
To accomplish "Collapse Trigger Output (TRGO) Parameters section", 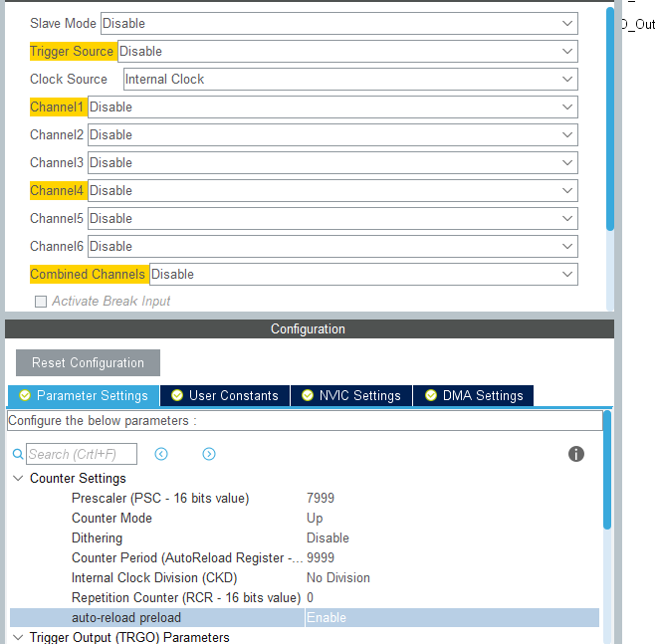I will tap(18, 637).
